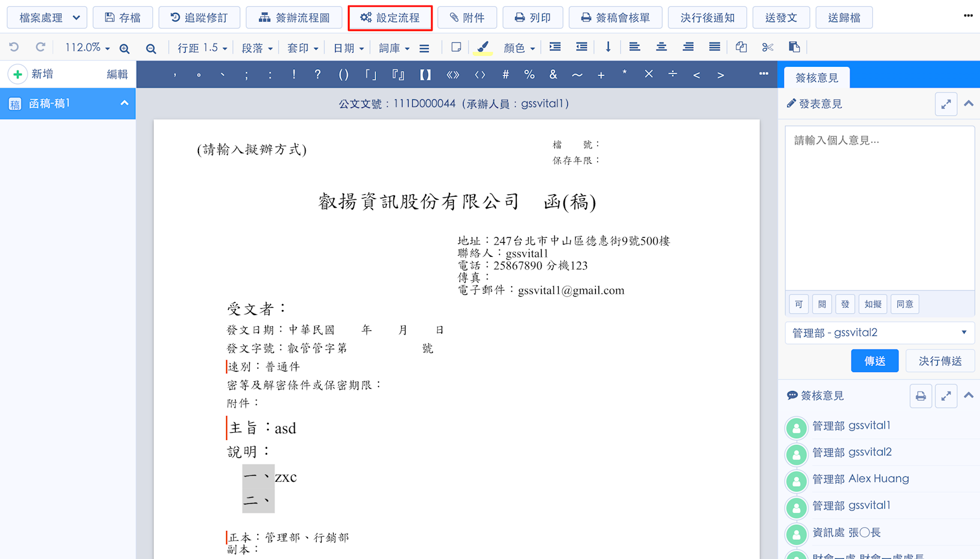Collapse the 簽核意見 list section
The image size is (980, 559).
point(969,395)
